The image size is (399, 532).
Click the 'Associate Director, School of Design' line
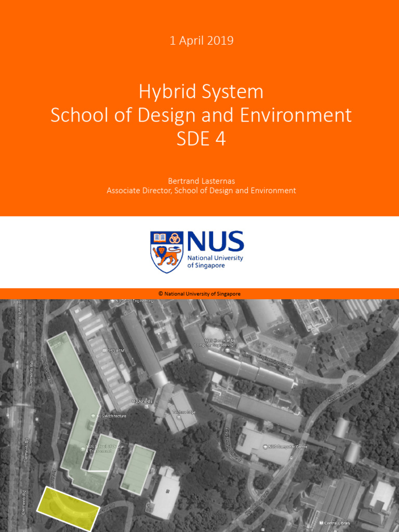point(202,191)
